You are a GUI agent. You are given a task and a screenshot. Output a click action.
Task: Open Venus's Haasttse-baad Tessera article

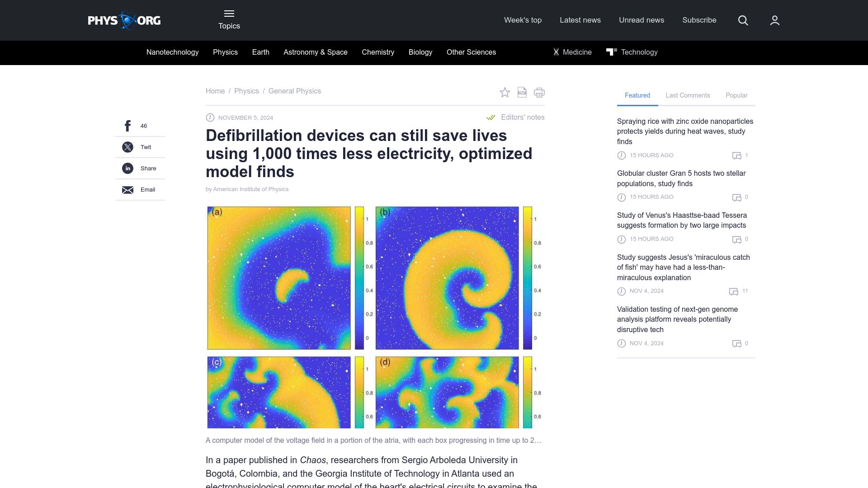coord(682,221)
